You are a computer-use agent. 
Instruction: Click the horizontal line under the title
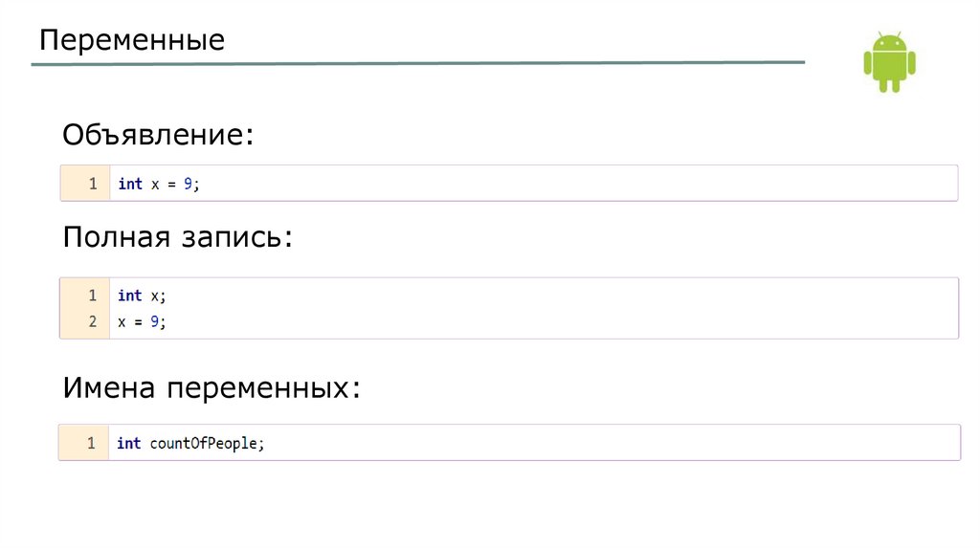pos(417,64)
